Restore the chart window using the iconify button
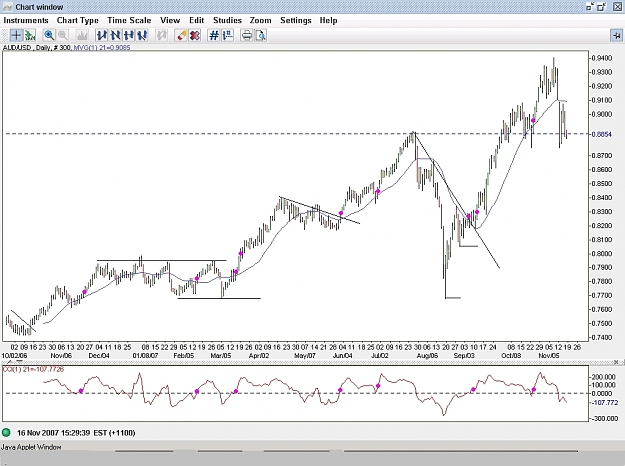 591,6
